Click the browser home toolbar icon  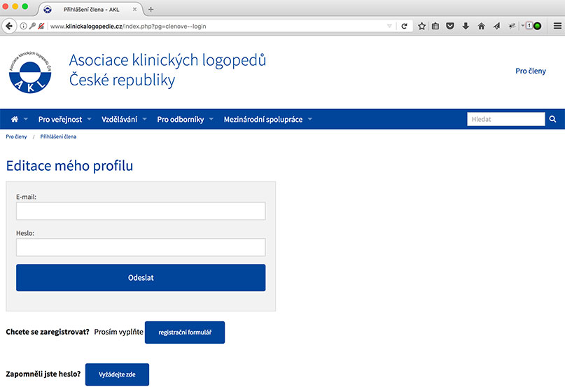481,26
